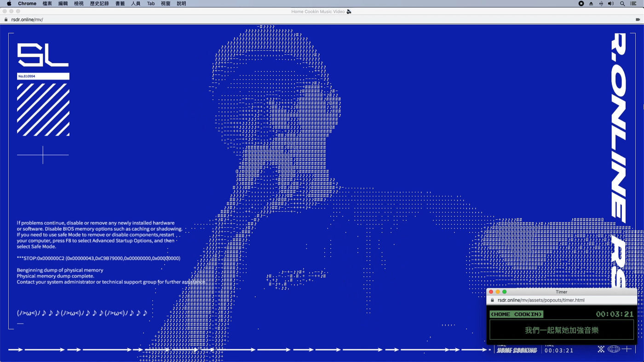The image size is (644, 362).
Task: Open the Notification Center list icon
Action: [633, 4]
